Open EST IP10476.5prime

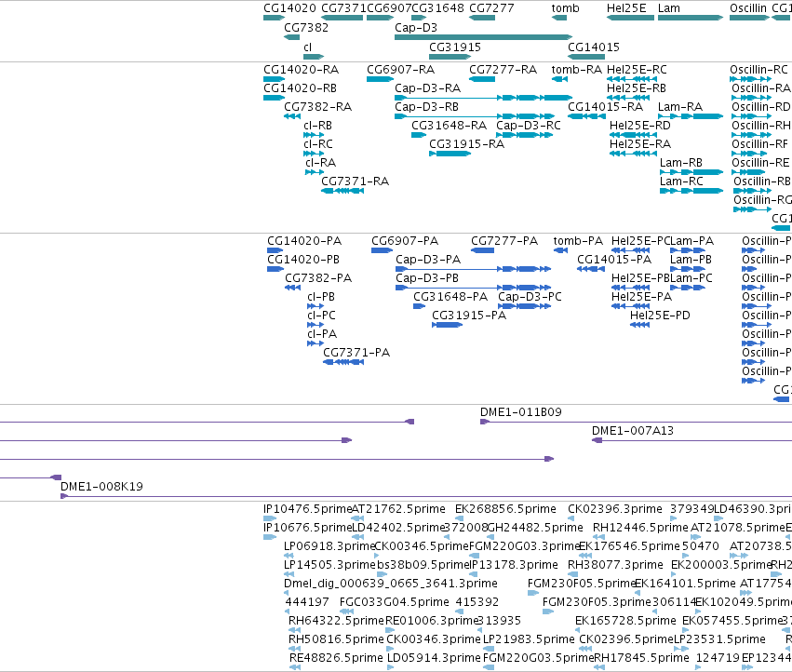[x=270, y=518]
